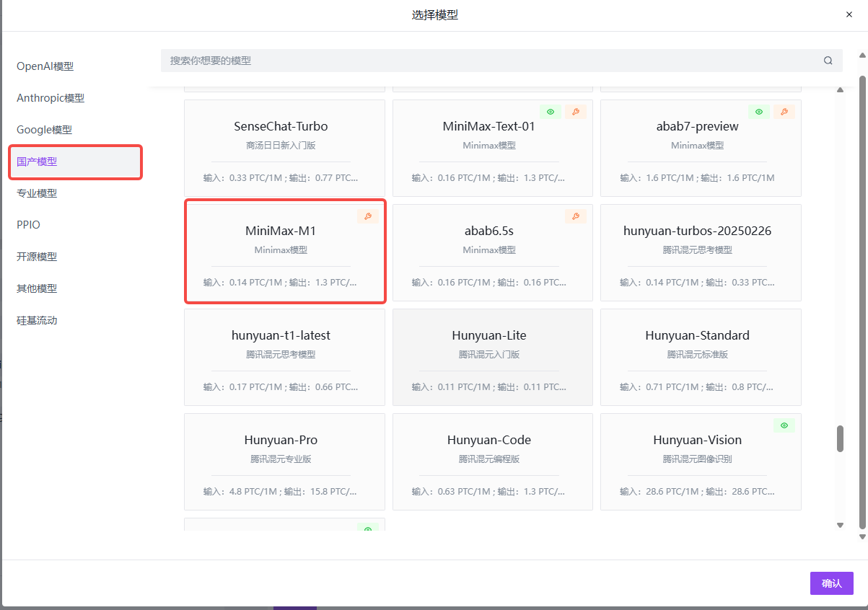Close the model selection dialog
The width and height of the screenshot is (868, 610).
tap(849, 14)
